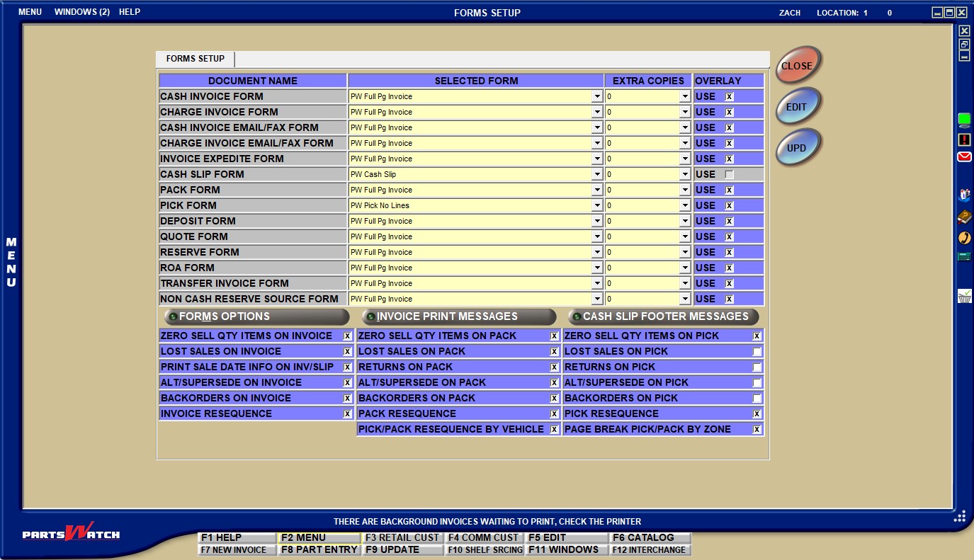Open Selected Form dropdown for Quote Form

tap(596, 237)
